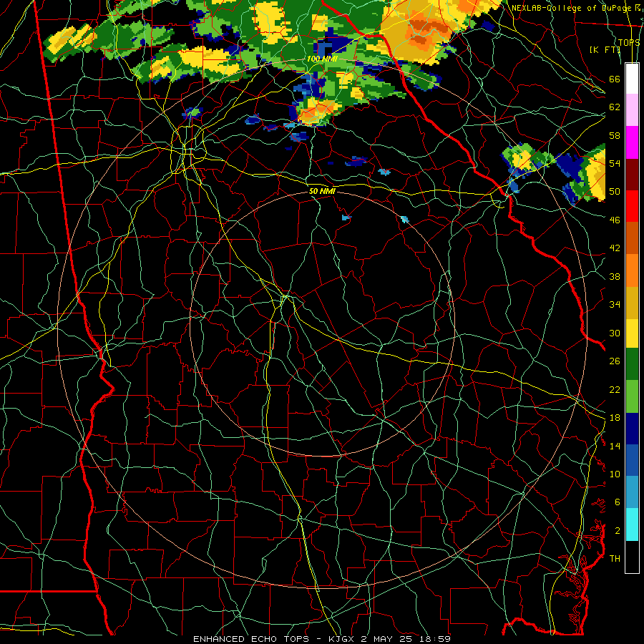Screen dimensions: 644x644
Task: Click the 62 legend value
Action: (x=615, y=107)
